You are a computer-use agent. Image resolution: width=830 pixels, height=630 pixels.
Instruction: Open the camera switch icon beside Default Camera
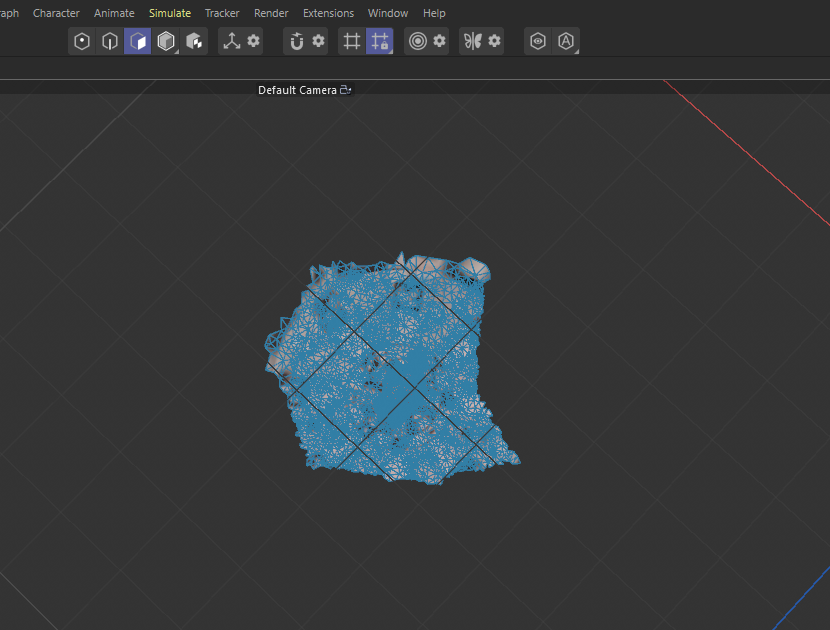coord(345,89)
